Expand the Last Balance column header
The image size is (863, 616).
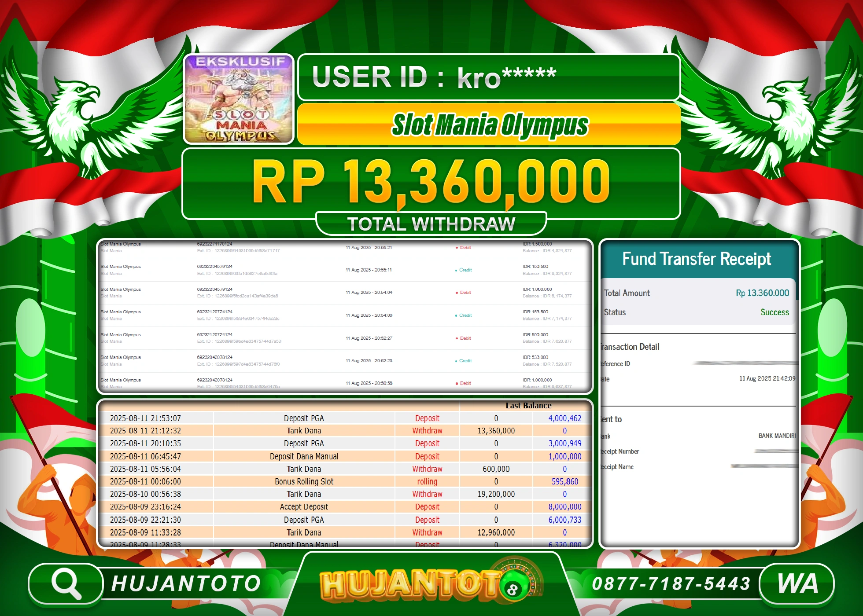pyautogui.click(x=529, y=405)
